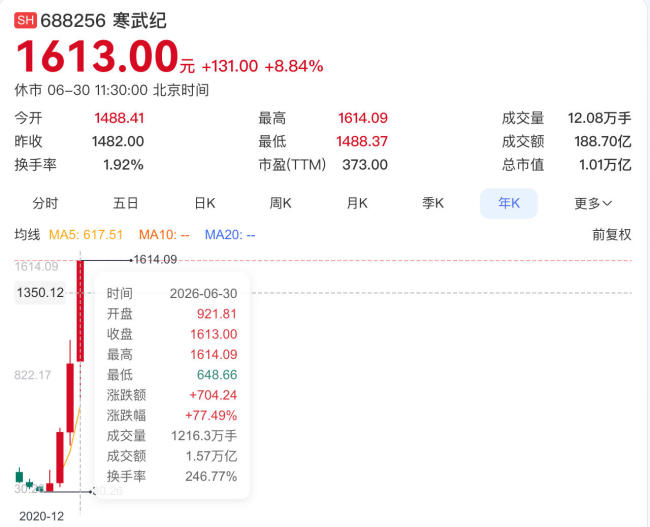
Task: Toggle the MA5 moving average line
Action: [x=86, y=235]
